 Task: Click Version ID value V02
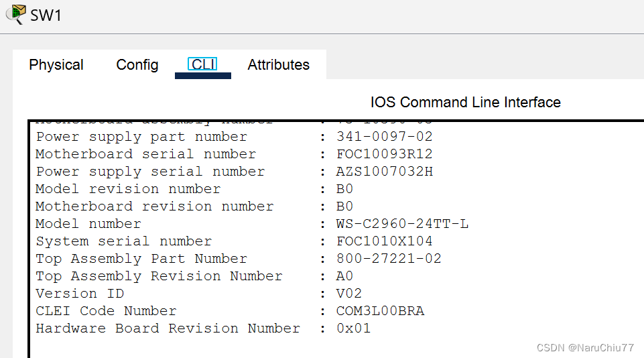[349, 294]
